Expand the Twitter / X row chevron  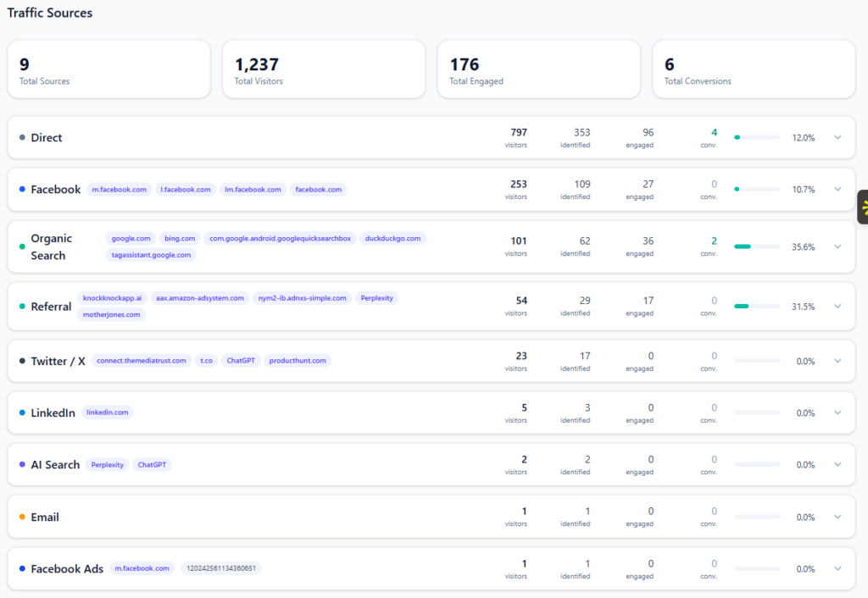[x=837, y=361]
